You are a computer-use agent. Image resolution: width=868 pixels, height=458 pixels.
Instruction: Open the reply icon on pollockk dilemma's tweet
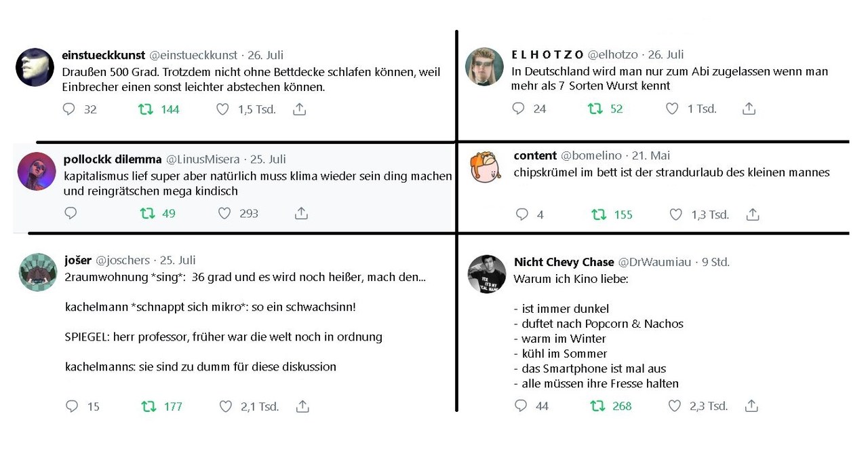71,213
